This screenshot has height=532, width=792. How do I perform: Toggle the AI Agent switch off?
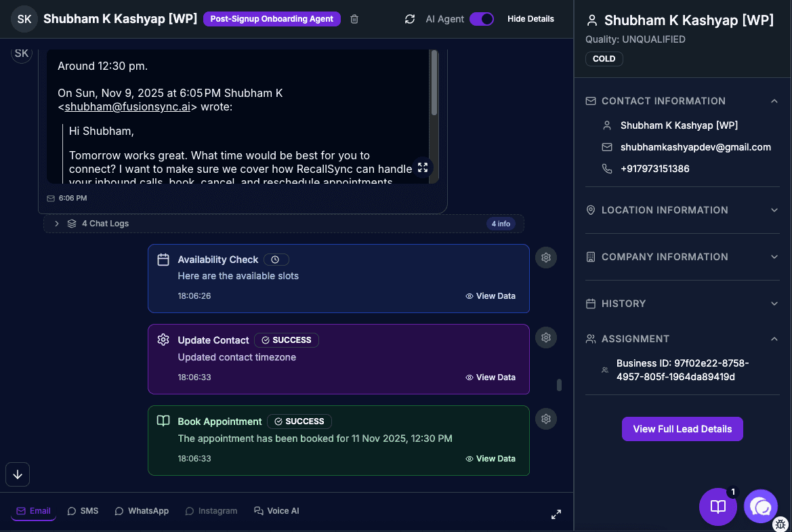click(x=482, y=19)
